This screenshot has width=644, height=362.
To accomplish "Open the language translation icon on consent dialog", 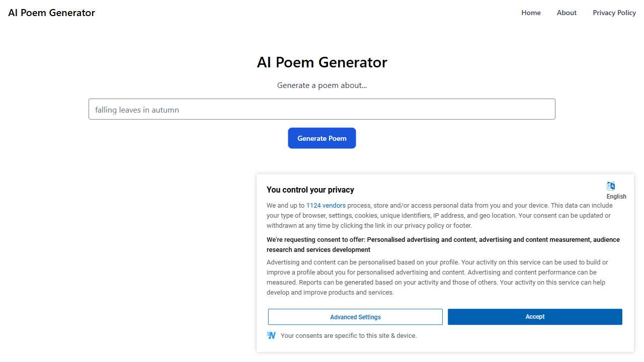I will tap(610, 186).
